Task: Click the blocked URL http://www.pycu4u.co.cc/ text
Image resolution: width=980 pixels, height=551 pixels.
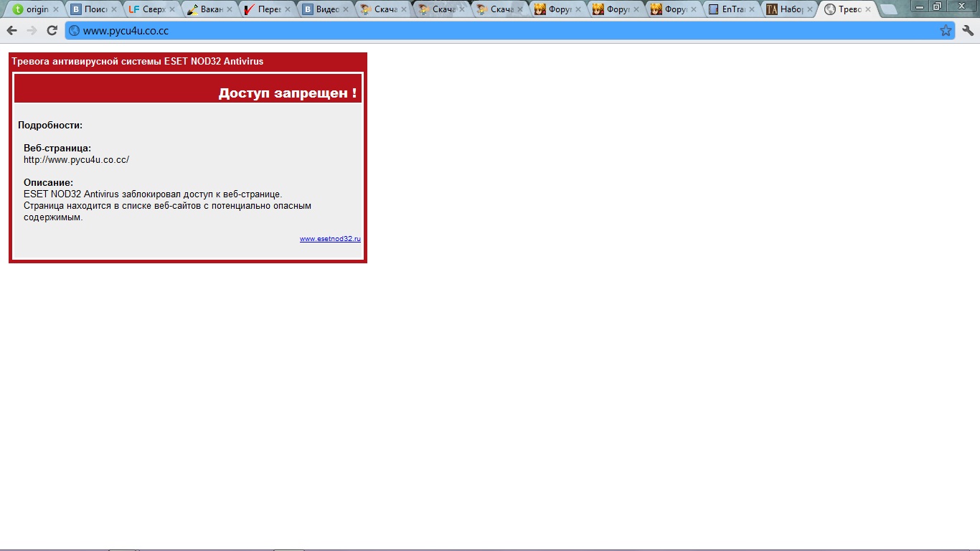Action: tap(76, 160)
